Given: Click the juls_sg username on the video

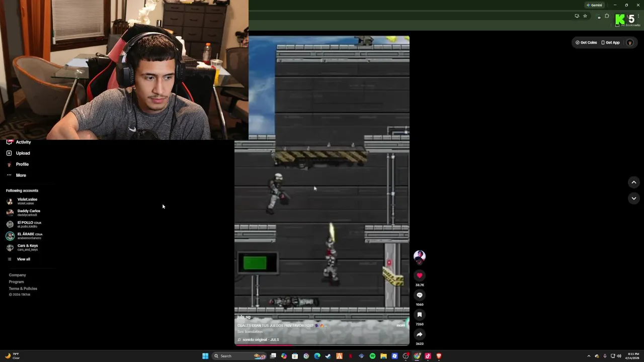Looking at the screenshot, I should pyautogui.click(x=244, y=317).
